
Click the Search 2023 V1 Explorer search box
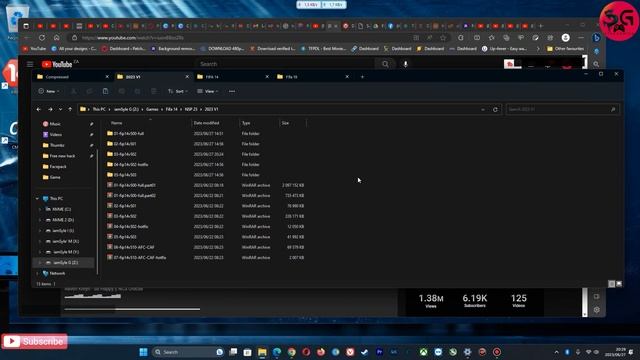click(x=562, y=109)
